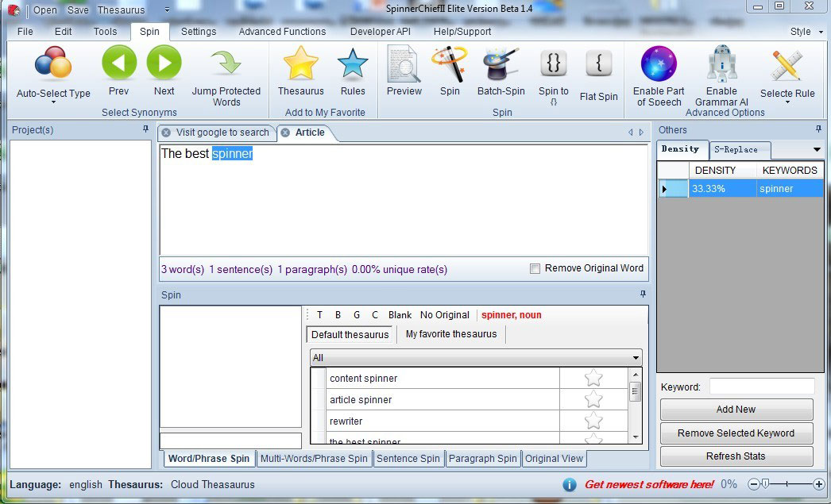Viewport: 831px width, 504px height.
Task: Click Open in the quick access toolbar
Action: pyautogui.click(x=45, y=10)
